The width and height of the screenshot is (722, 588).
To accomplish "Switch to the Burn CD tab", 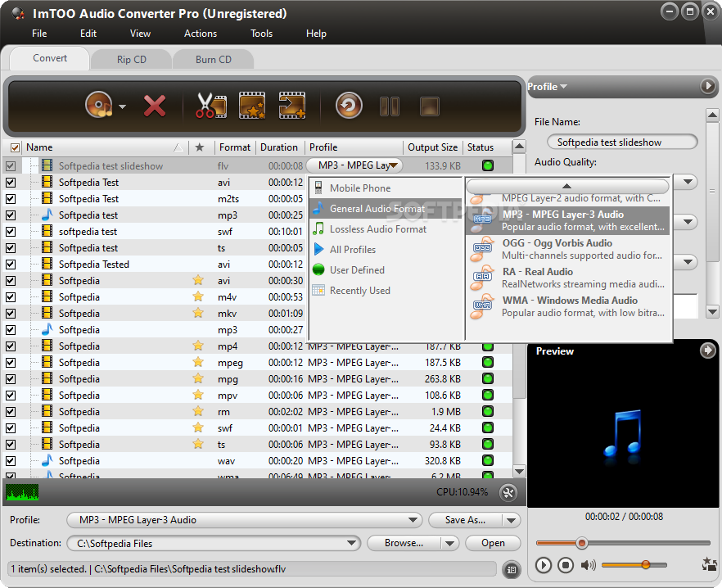I will coord(213,60).
